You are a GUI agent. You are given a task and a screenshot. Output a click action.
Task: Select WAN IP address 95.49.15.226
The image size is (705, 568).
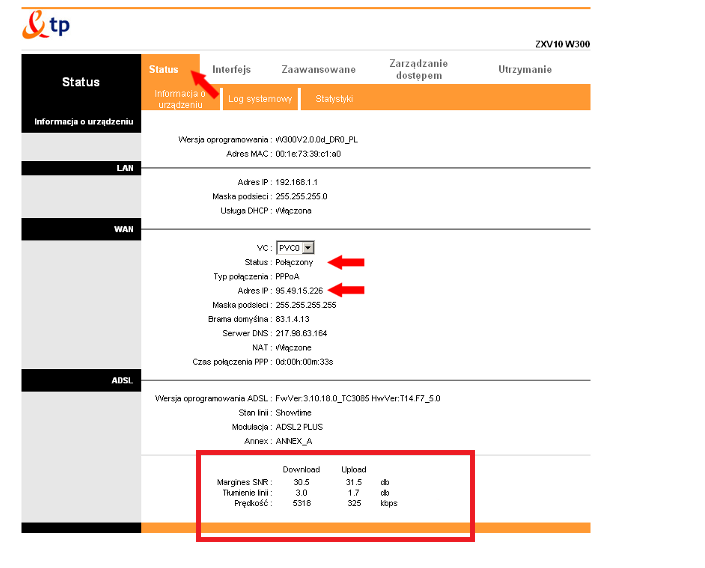click(x=299, y=291)
